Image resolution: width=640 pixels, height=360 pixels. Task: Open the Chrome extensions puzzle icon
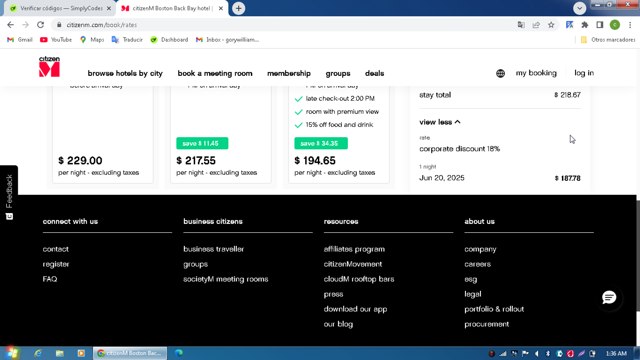(x=584, y=25)
